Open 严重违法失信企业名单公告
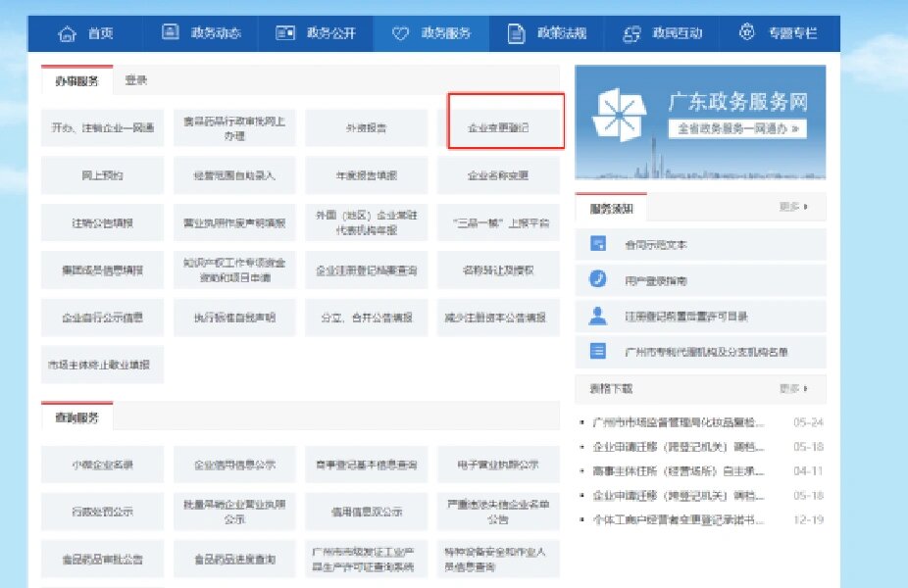The image size is (908, 588). (498, 512)
